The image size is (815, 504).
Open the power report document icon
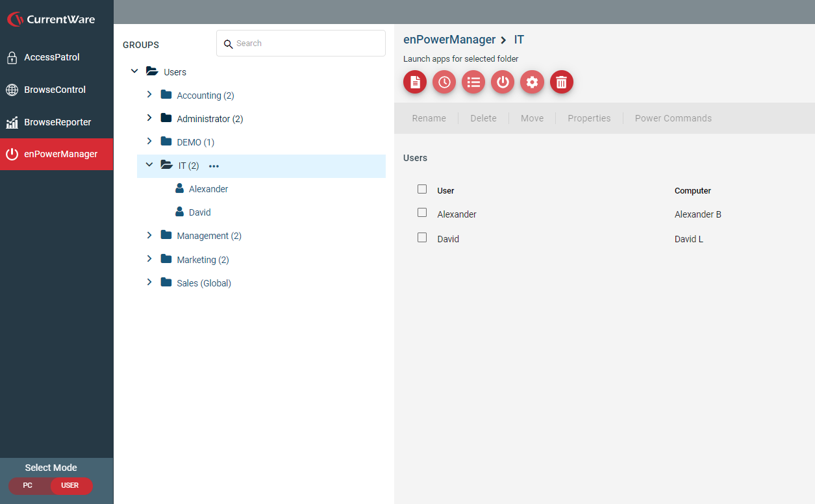pyautogui.click(x=415, y=82)
